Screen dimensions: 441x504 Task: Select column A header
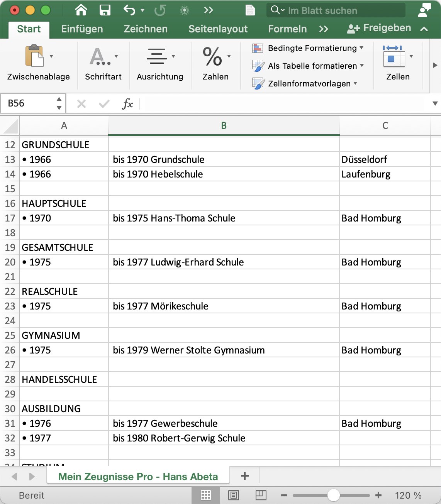click(x=64, y=126)
